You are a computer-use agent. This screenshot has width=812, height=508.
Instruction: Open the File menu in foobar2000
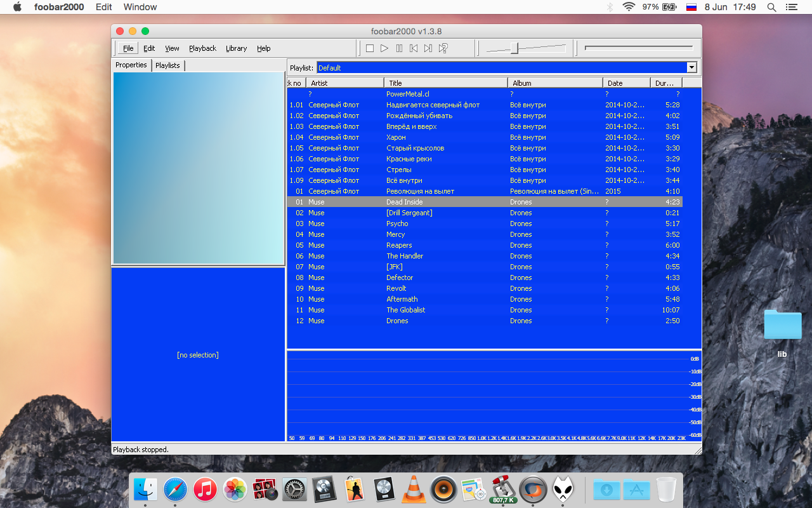128,48
